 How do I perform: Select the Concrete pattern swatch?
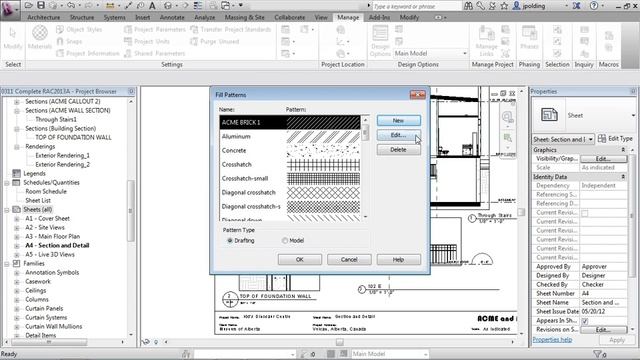tap(323, 150)
